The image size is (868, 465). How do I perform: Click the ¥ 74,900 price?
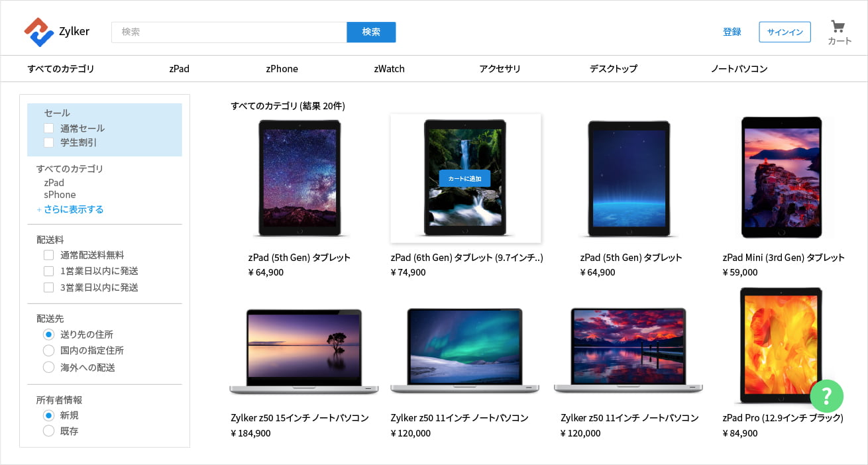pos(408,272)
